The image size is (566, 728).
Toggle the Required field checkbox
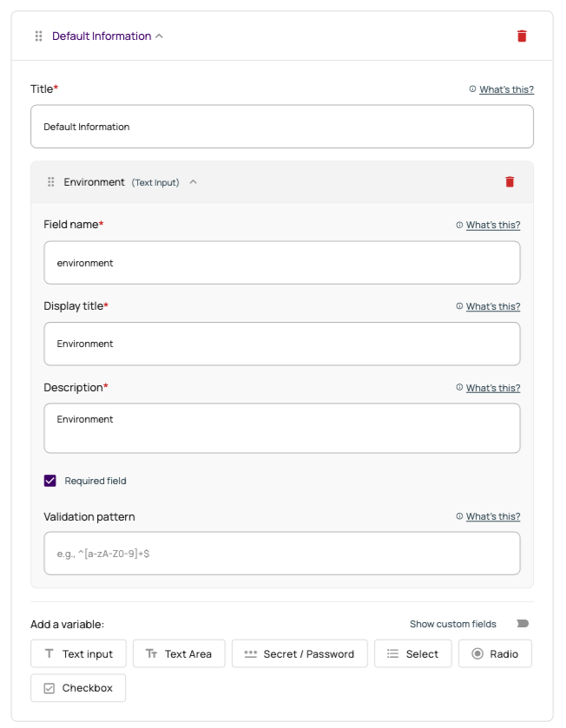click(49, 481)
